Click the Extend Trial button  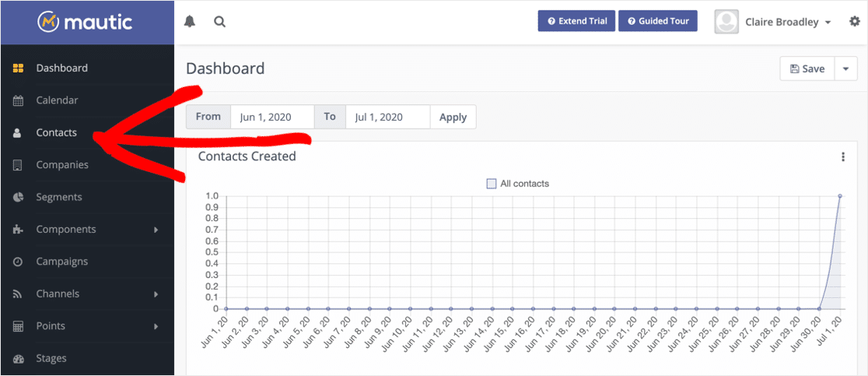pyautogui.click(x=576, y=21)
